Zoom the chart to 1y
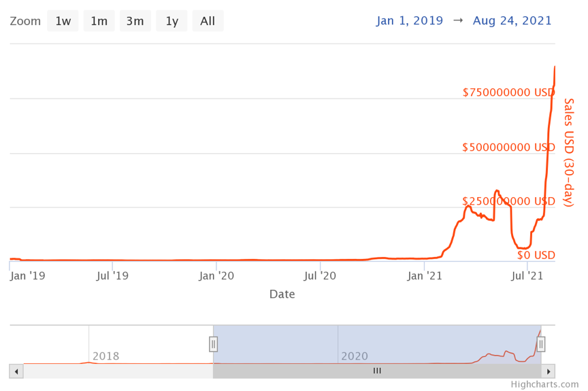The height and width of the screenshot is (391, 588). pyautogui.click(x=171, y=21)
